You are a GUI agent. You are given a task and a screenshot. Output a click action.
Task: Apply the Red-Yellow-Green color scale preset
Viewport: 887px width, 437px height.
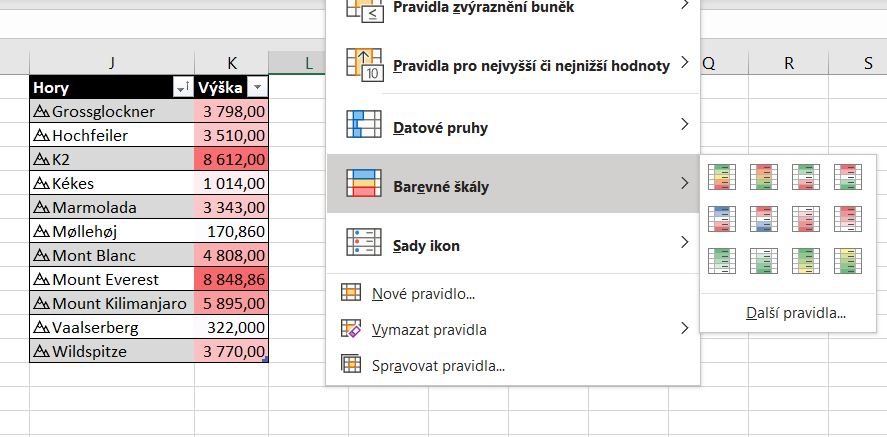(x=762, y=177)
